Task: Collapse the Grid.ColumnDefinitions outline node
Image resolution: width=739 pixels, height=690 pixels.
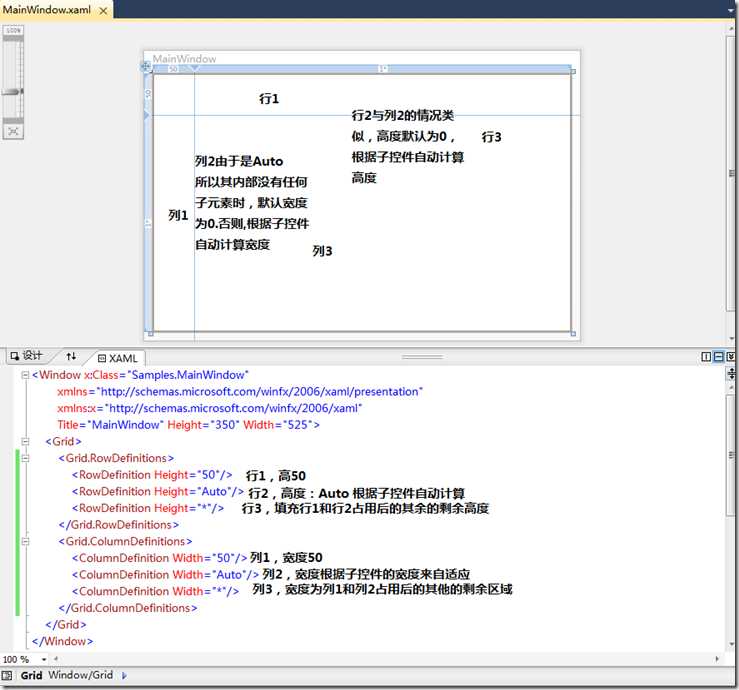Action: click(x=25, y=542)
